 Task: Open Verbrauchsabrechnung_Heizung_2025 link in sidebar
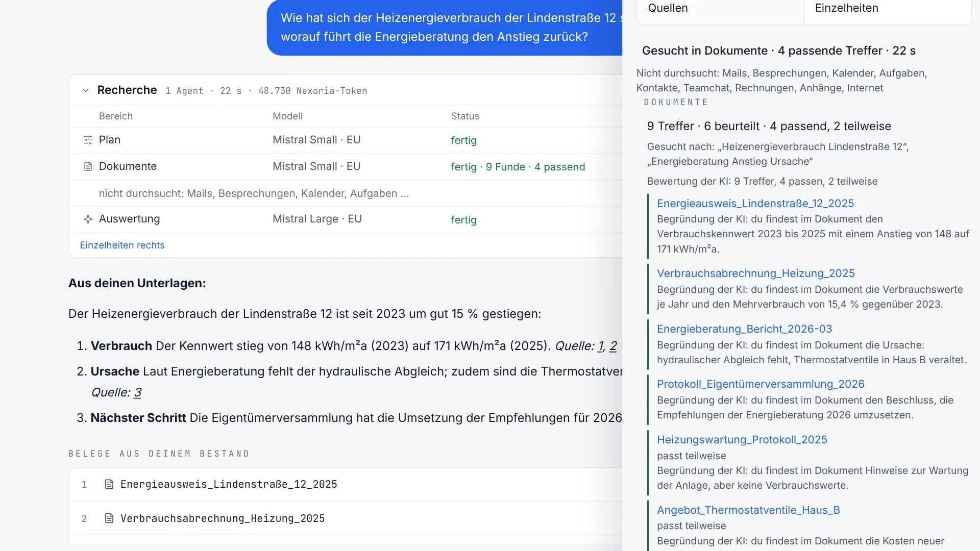pyautogui.click(x=756, y=273)
